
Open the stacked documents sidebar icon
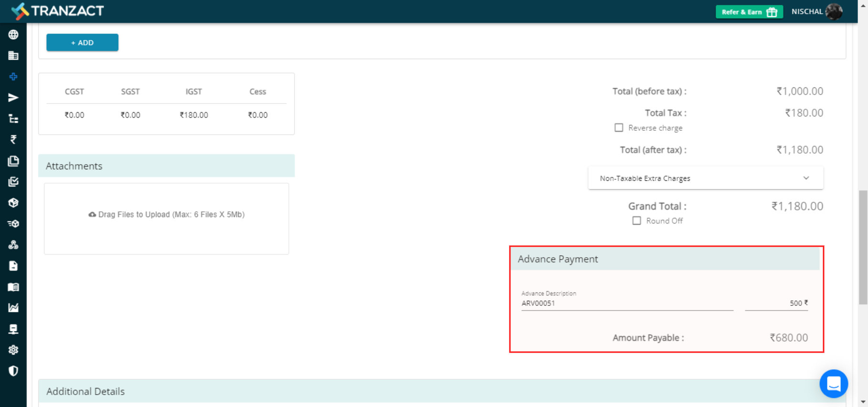(13, 161)
